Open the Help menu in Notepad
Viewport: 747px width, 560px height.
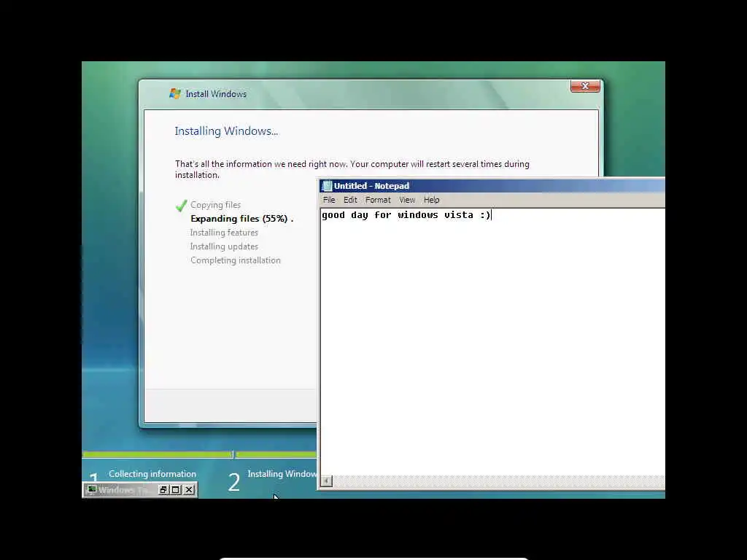click(x=431, y=200)
